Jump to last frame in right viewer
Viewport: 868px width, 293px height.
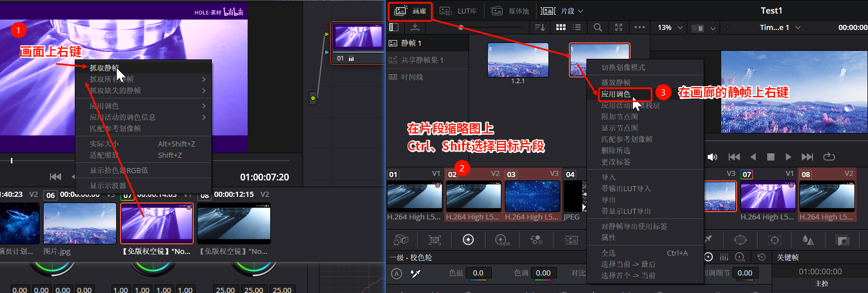click(x=807, y=157)
